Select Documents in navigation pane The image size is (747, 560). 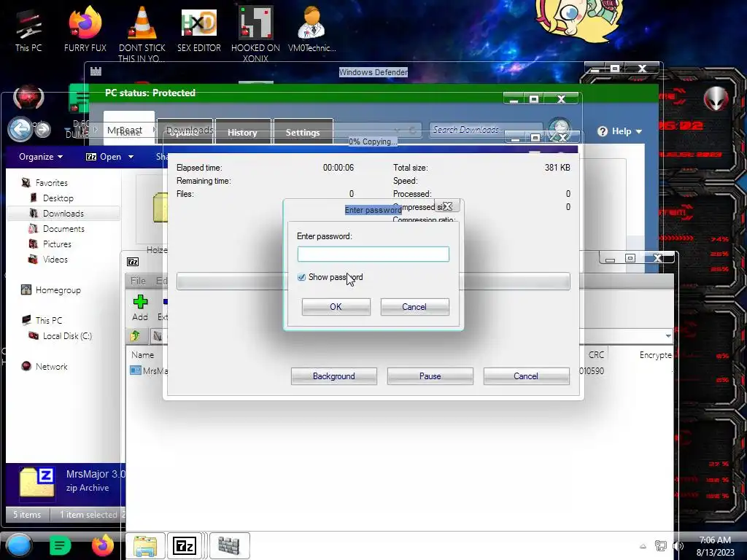tap(63, 228)
